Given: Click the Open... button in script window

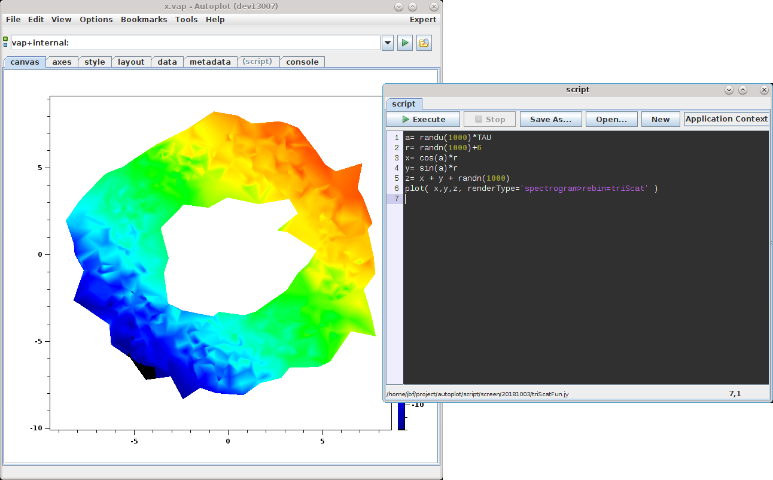Looking at the screenshot, I should pyautogui.click(x=611, y=119).
